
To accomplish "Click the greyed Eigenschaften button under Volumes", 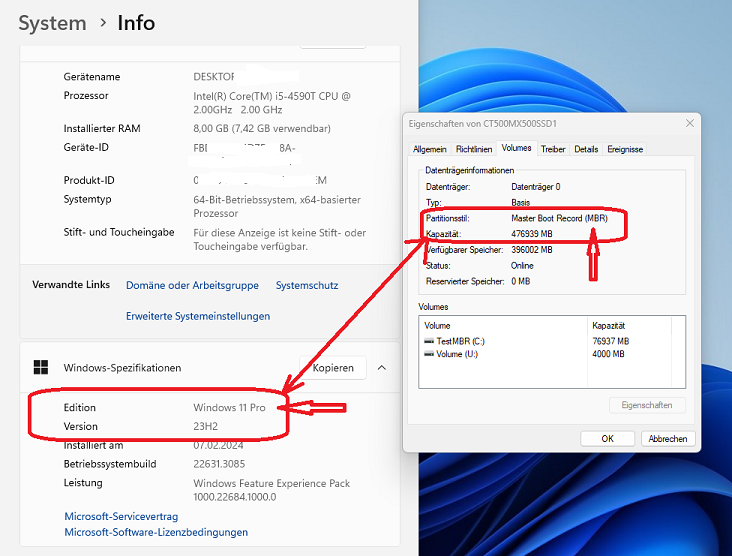I will tap(647, 405).
